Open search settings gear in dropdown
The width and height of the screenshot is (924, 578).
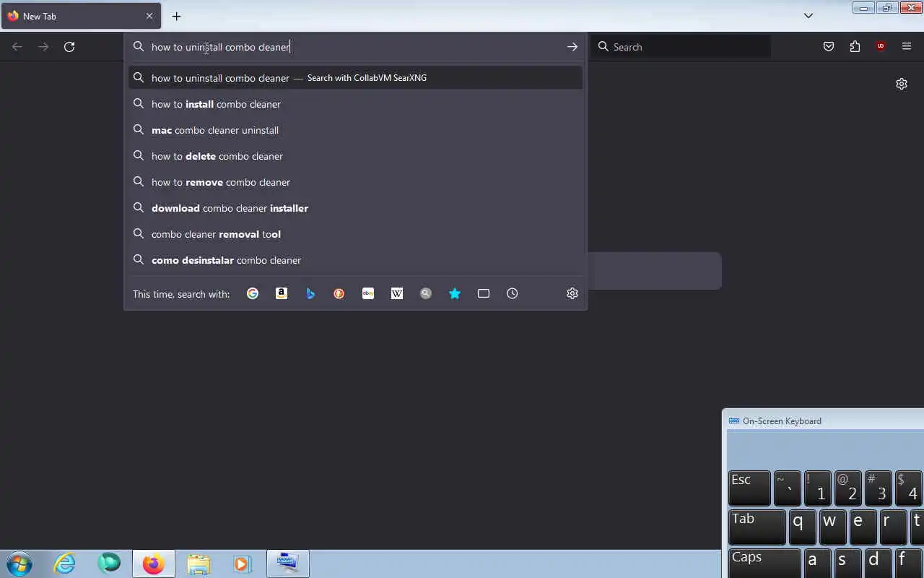click(x=572, y=293)
